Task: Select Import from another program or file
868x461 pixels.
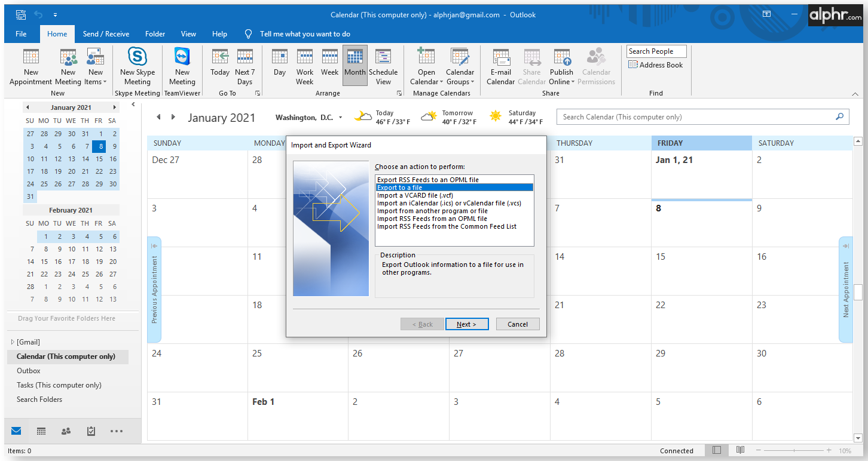Action: coord(432,211)
